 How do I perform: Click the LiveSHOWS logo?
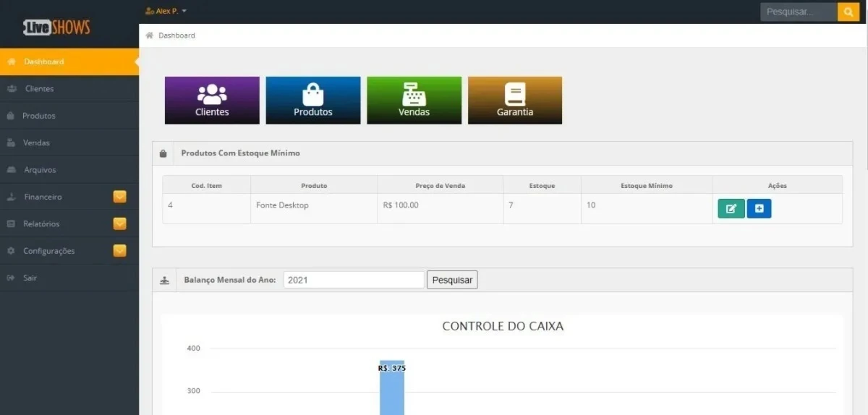click(x=57, y=27)
